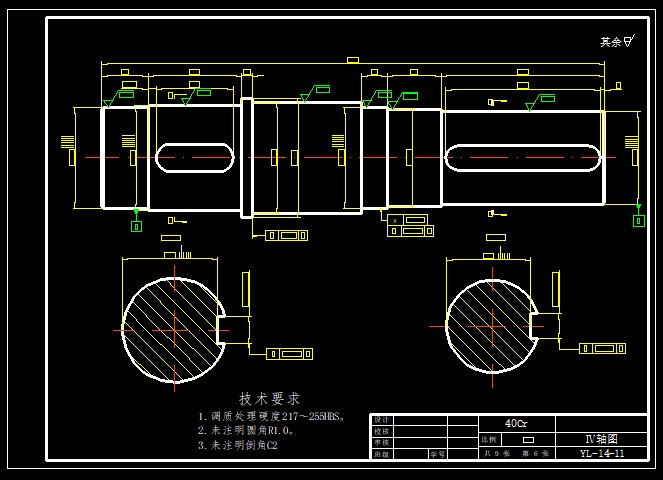Click the green datum box below left shaft end
This screenshot has width=663, height=480.
pos(136,227)
